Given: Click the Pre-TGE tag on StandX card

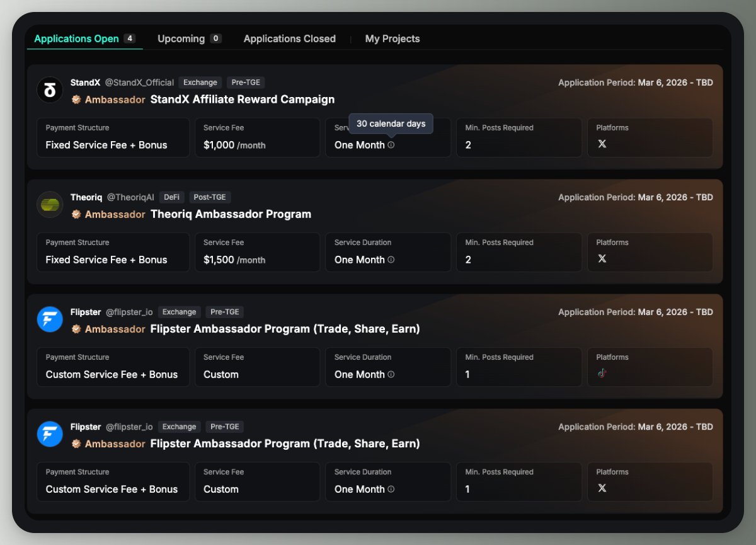Looking at the screenshot, I should (x=246, y=83).
